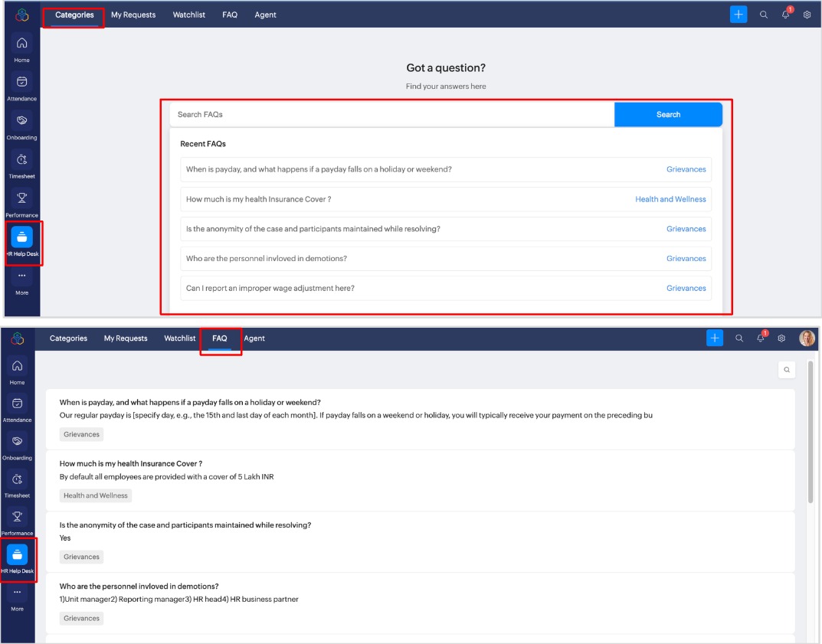Image resolution: width=822 pixels, height=644 pixels.
Task: Open notifications bell in the bottom screenshot header
Action: [761, 338]
